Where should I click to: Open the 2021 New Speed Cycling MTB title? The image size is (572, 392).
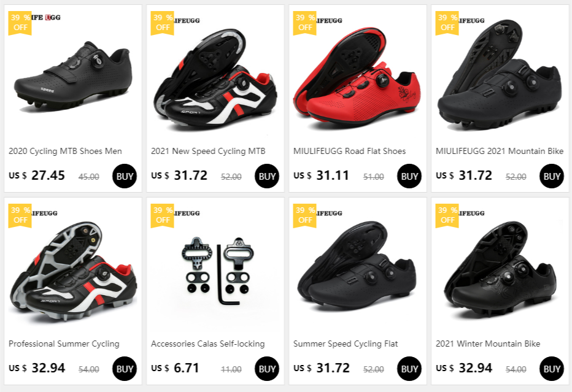click(208, 151)
